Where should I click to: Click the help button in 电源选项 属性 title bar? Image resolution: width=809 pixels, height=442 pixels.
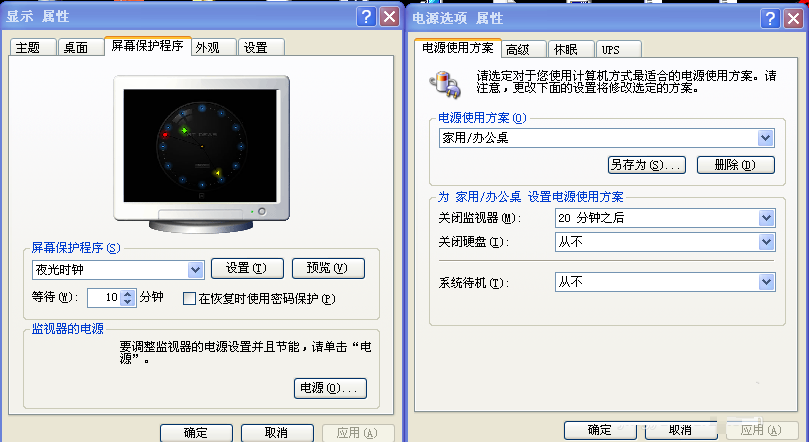[770, 18]
